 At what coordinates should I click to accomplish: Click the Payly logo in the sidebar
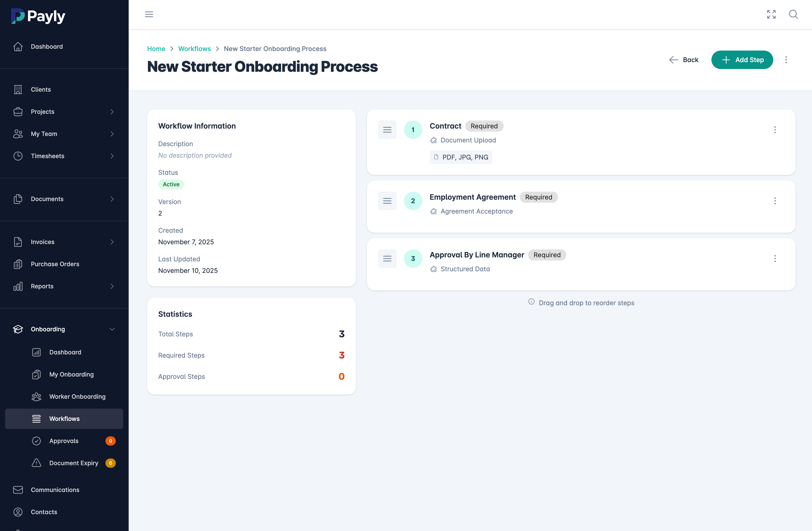click(38, 16)
